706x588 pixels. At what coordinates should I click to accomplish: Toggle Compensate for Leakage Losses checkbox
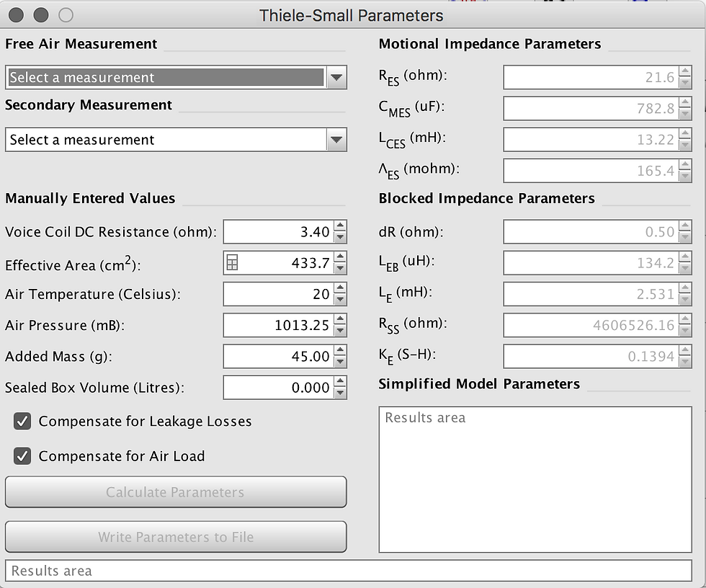coord(23,422)
